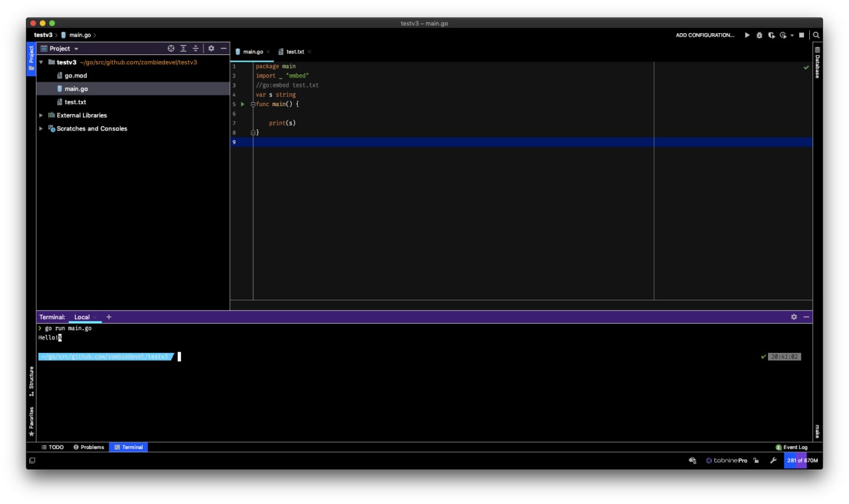This screenshot has width=849, height=504.
Task: Click the memory usage indicator bar
Action: (x=802, y=460)
